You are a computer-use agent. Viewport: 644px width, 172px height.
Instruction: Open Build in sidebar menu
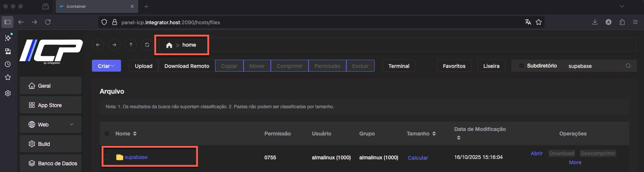(x=51, y=144)
